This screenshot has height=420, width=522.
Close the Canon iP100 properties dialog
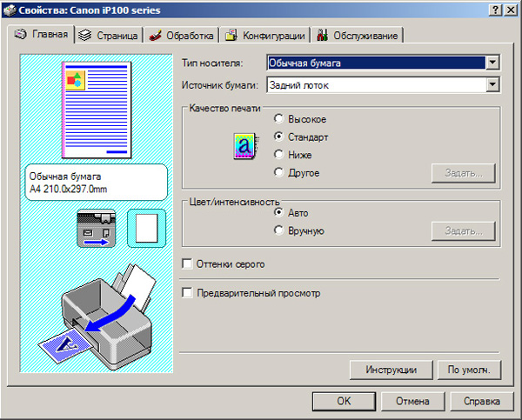tap(511, 10)
